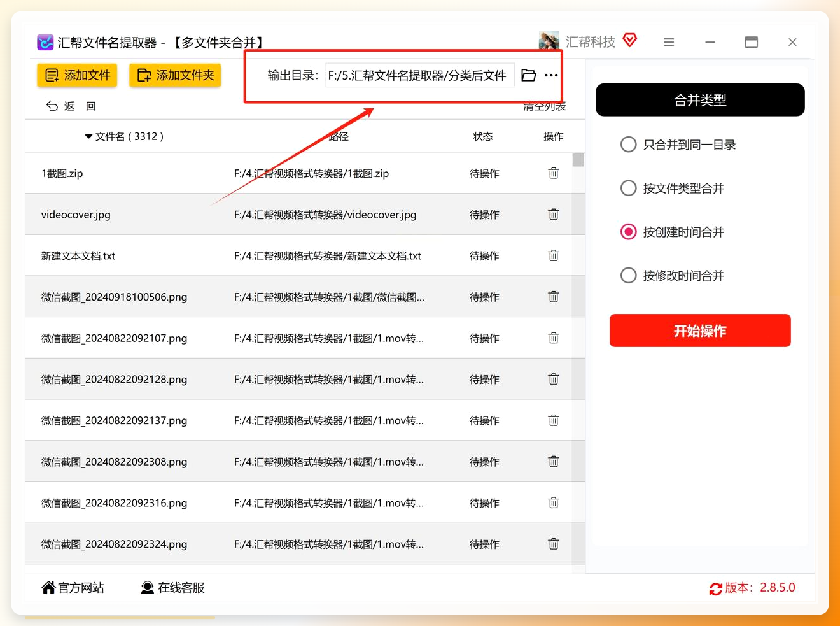840x626 pixels.
Task: Click the 添加文件 button
Action: (x=78, y=75)
